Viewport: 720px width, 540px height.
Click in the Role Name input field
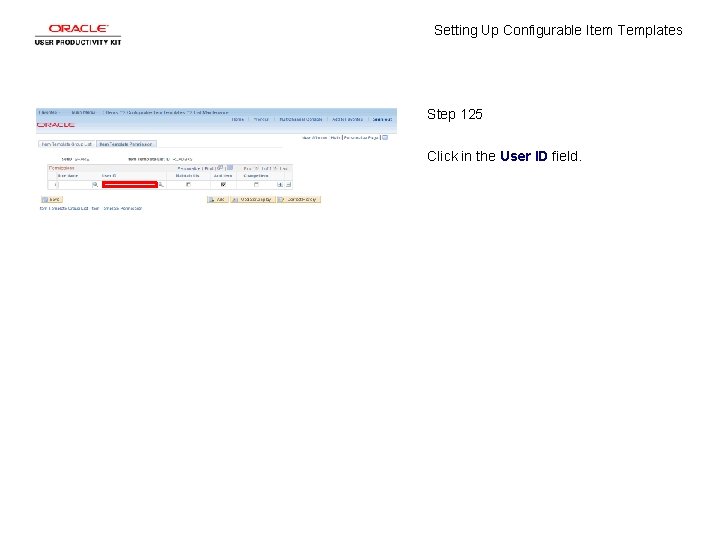click(74, 185)
